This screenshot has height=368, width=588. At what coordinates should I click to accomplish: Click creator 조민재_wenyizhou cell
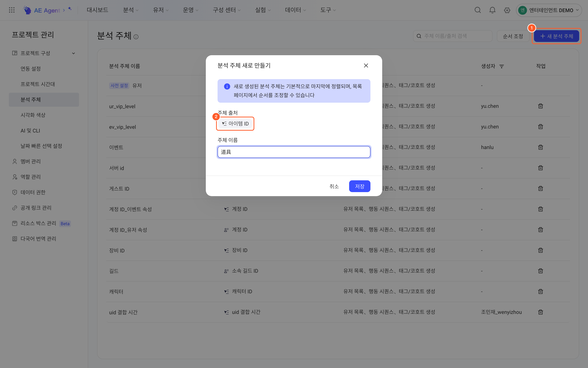[x=501, y=312]
